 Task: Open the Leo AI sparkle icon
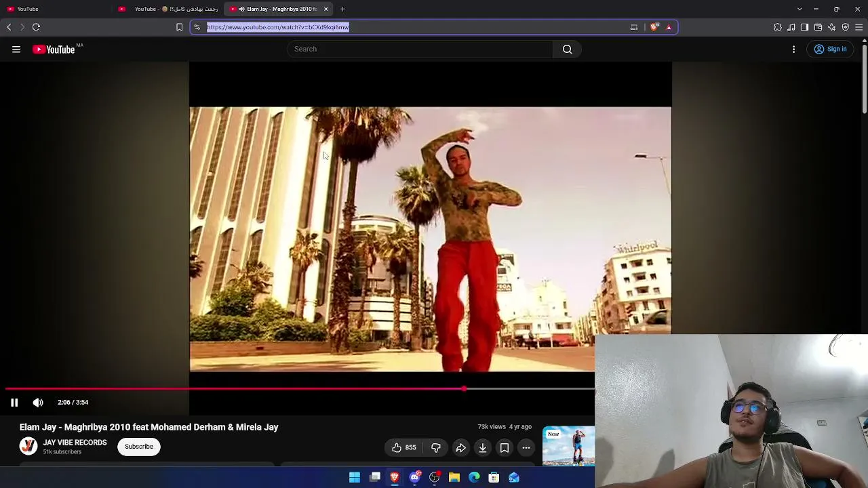(x=831, y=27)
